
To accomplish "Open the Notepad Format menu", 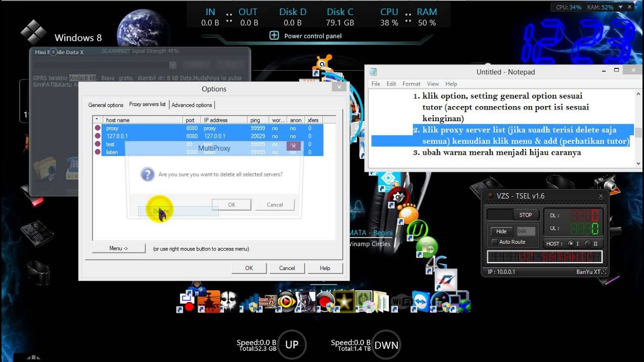I will tap(411, 84).
